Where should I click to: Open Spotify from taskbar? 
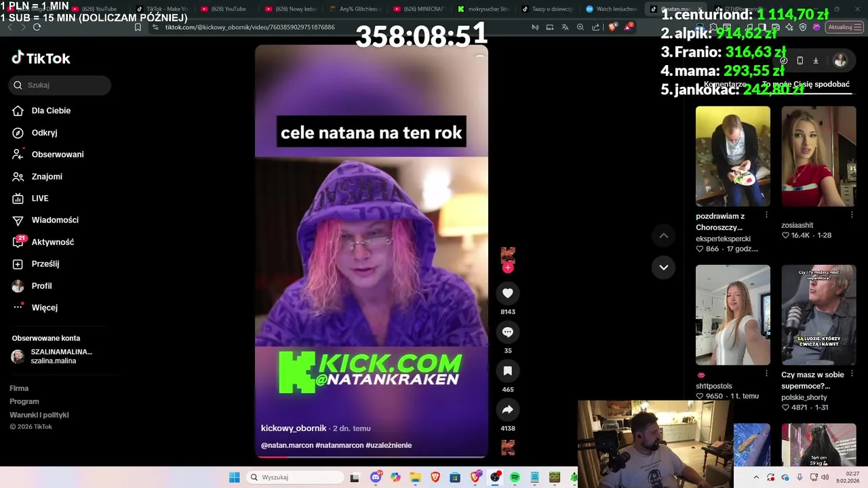tap(515, 477)
